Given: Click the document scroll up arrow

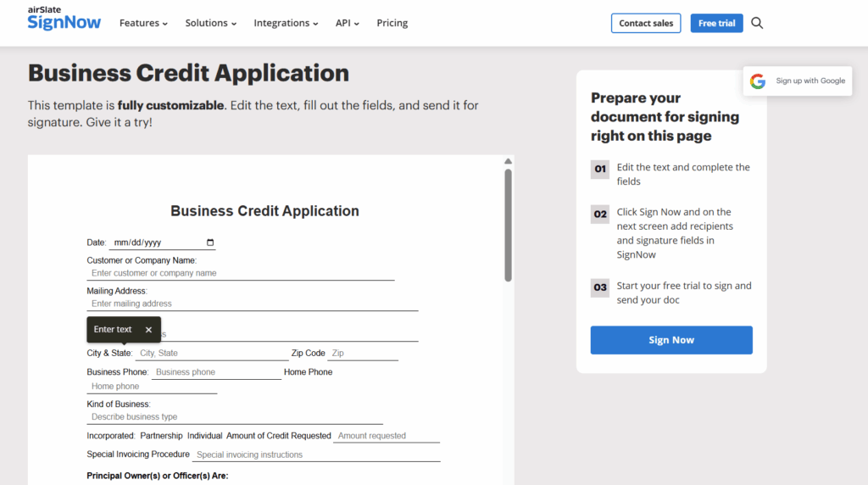Looking at the screenshot, I should pos(509,161).
